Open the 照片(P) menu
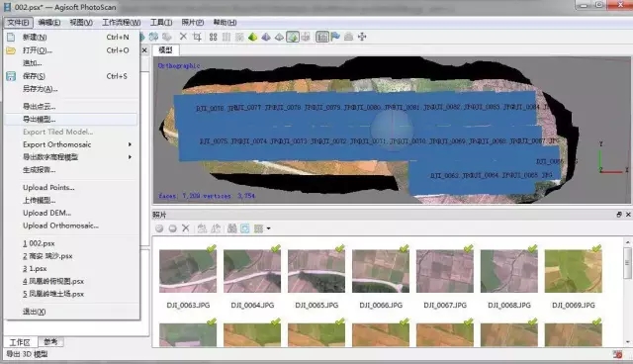Screen dimensions: 633x364 tap(193, 22)
